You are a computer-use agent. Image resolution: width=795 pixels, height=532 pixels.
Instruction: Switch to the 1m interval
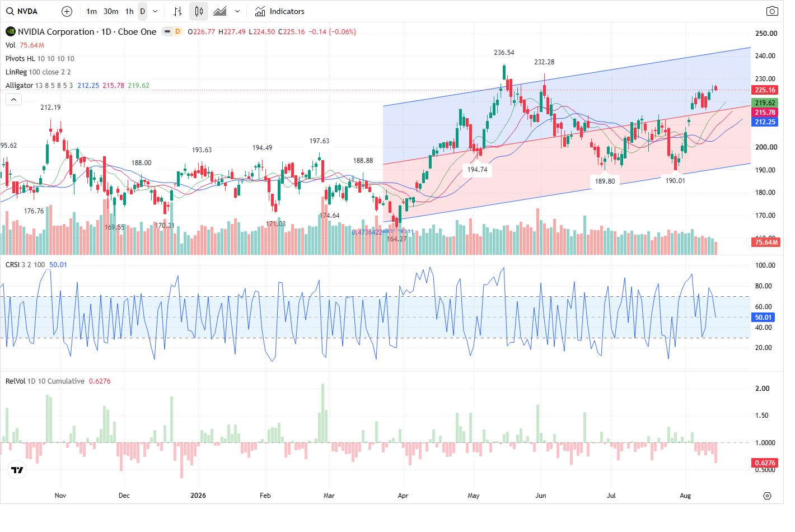pyautogui.click(x=92, y=11)
